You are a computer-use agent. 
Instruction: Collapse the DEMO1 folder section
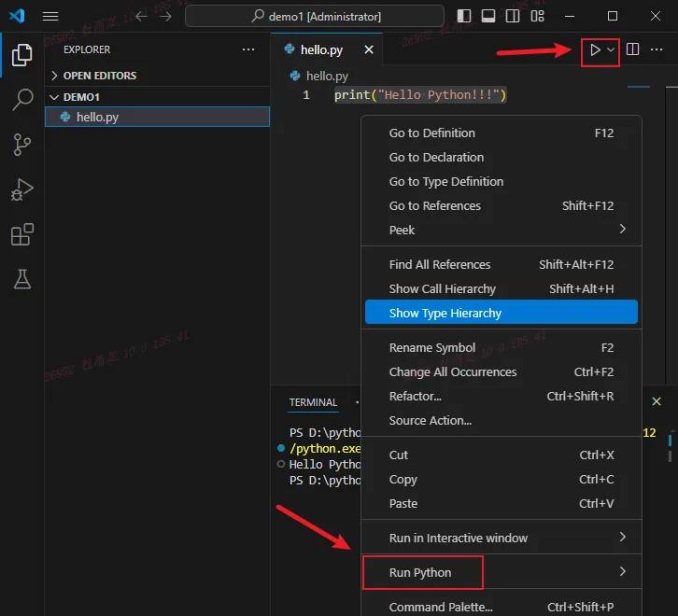click(81, 97)
